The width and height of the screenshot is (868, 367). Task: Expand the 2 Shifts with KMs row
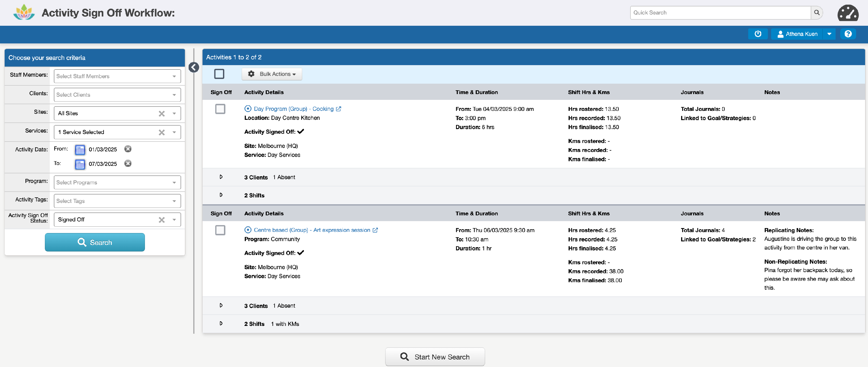pos(221,324)
